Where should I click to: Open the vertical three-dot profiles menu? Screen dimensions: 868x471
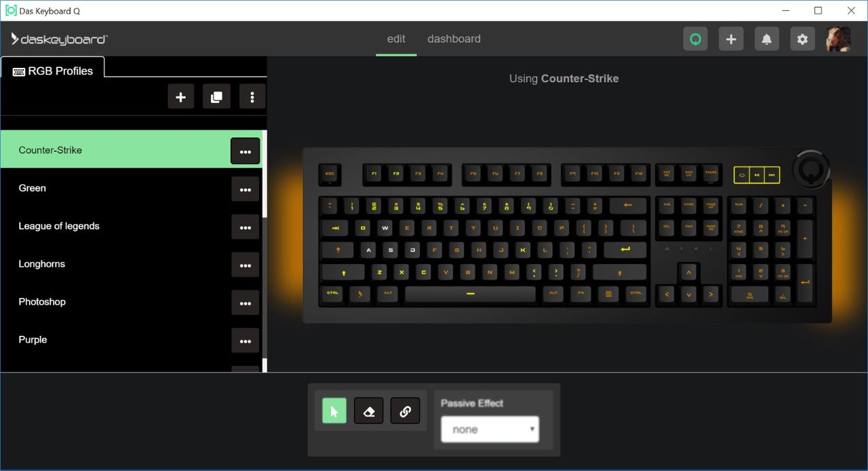(252, 97)
